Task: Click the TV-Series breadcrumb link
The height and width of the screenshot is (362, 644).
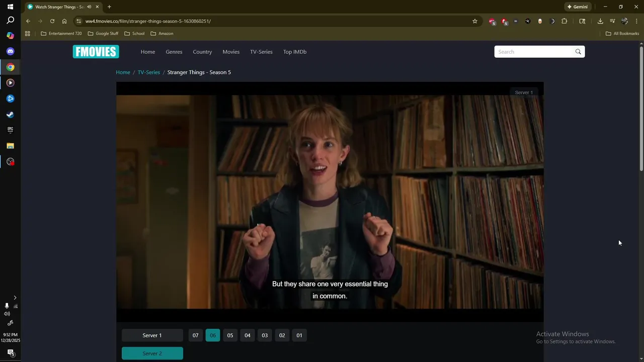Action: (149, 72)
